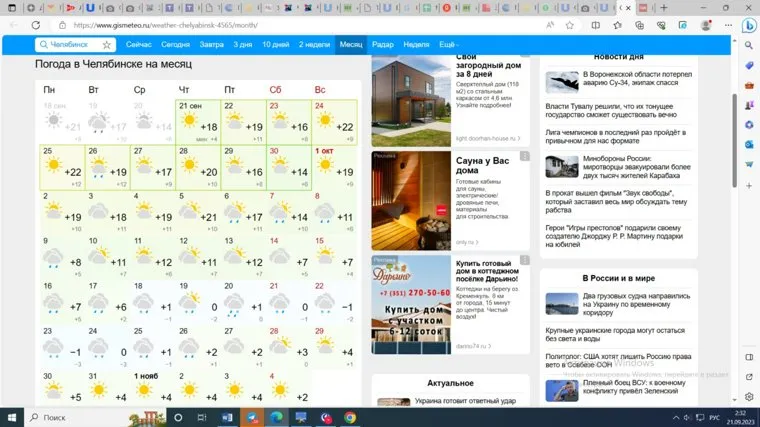760x427 pixels.
Task: Switch to the 10 дней tab
Action: [276, 45]
